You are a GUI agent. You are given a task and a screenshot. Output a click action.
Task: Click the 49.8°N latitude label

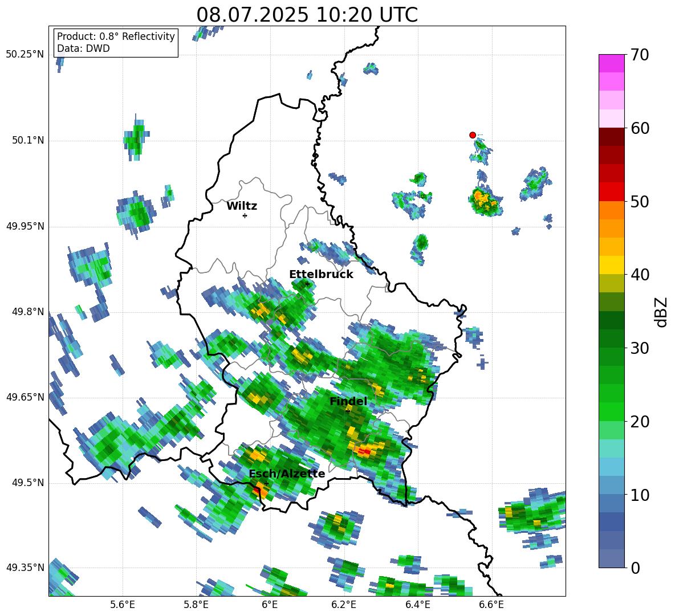click(29, 312)
